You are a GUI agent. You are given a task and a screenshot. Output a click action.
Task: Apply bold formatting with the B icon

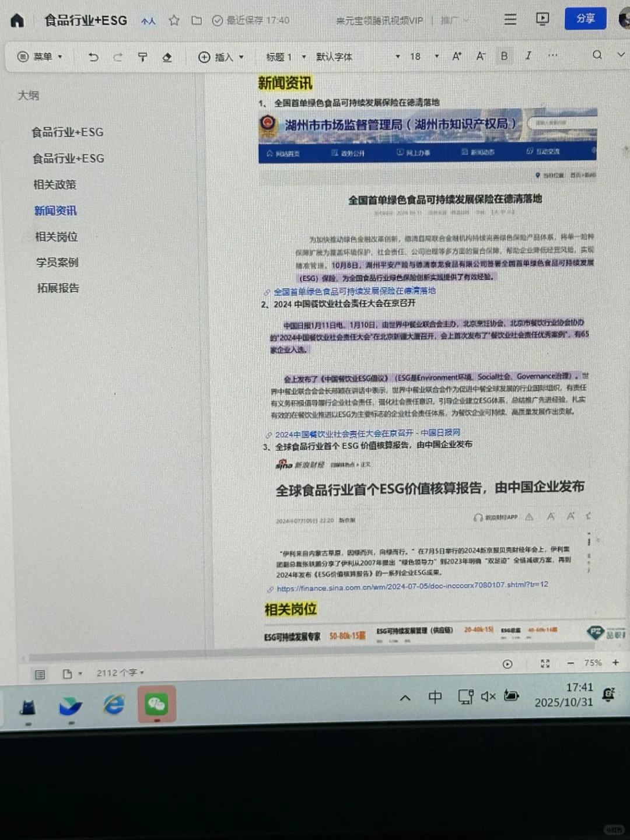pyautogui.click(x=504, y=56)
